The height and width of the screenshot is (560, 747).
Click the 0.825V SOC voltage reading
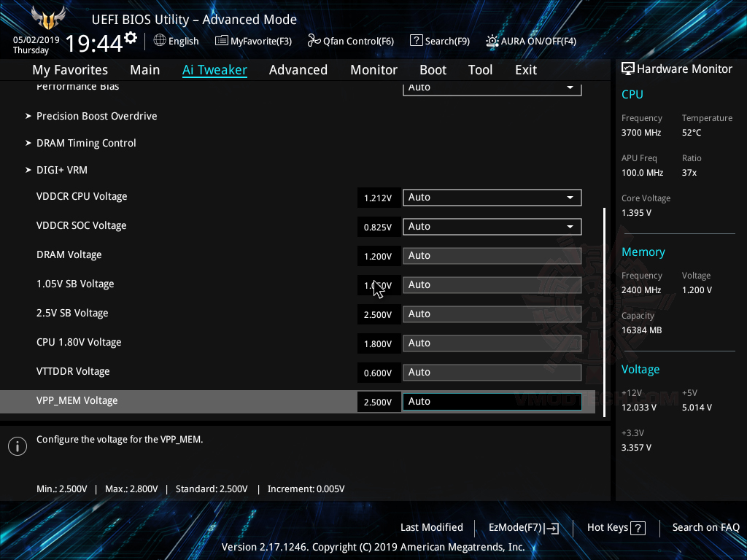(x=379, y=227)
